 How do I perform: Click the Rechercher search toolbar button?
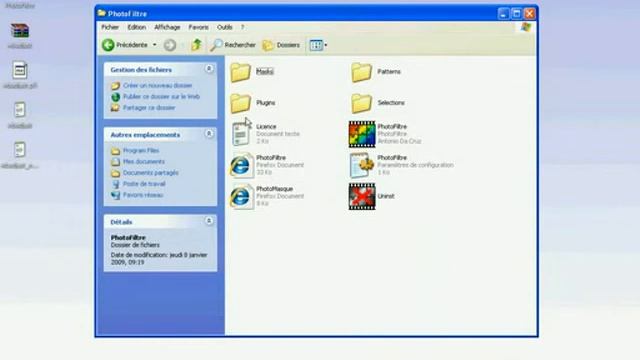coord(233,45)
